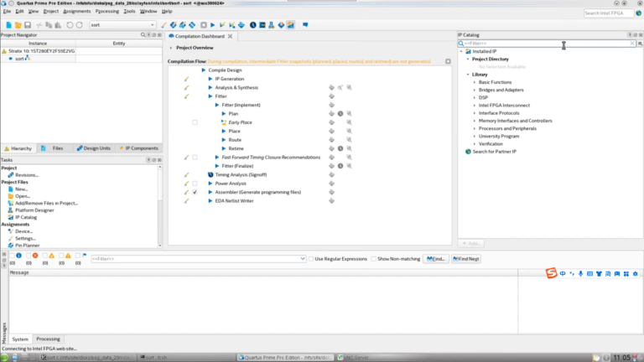
Task: Open the Timing Analyzer clock icon in toolbar
Action: pyautogui.click(x=253, y=25)
